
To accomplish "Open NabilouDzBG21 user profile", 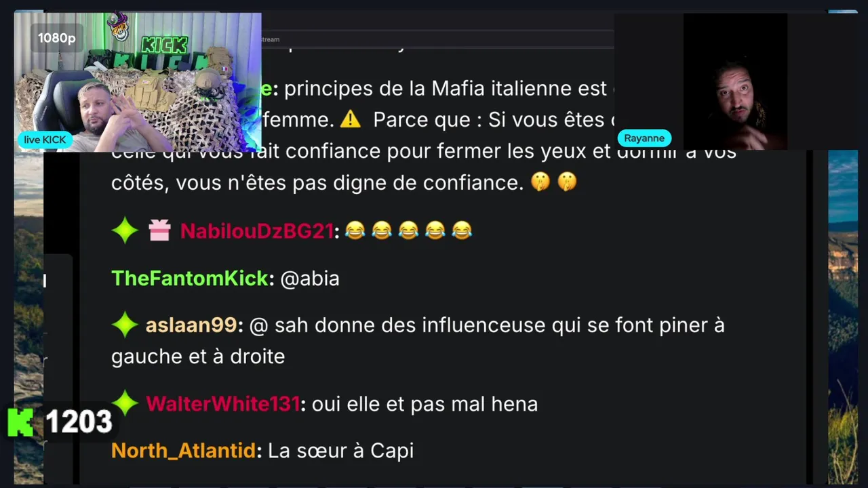I will 256,231.
